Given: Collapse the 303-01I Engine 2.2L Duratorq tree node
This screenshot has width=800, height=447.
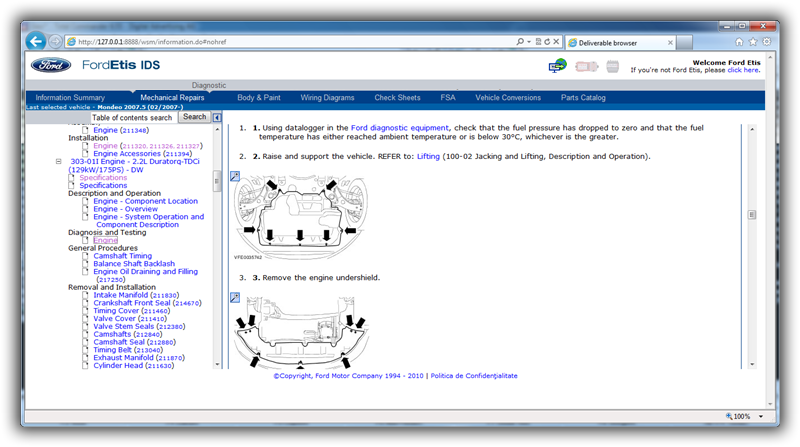Looking at the screenshot, I should click(x=60, y=161).
